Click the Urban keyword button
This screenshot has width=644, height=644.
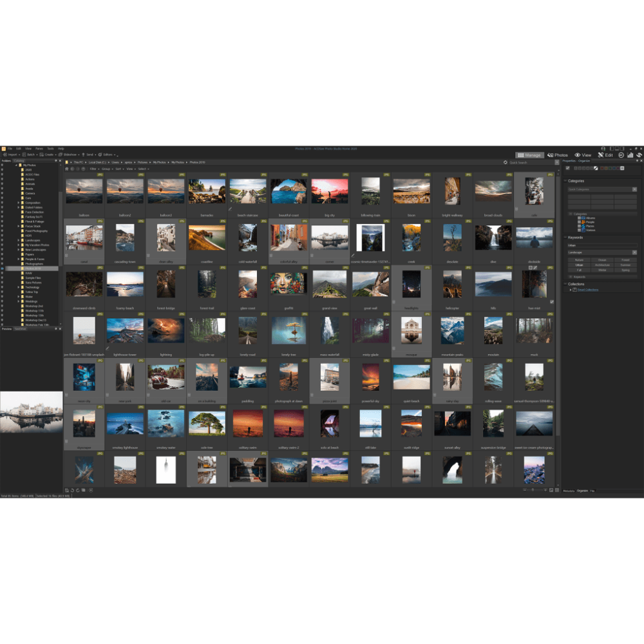tap(579, 265)
